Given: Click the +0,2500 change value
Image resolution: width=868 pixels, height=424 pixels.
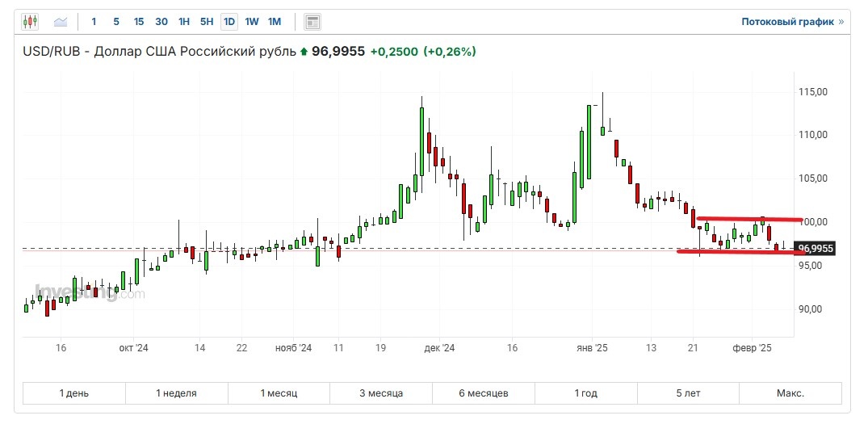Looking at the screenshot, I should coord(395,52).
